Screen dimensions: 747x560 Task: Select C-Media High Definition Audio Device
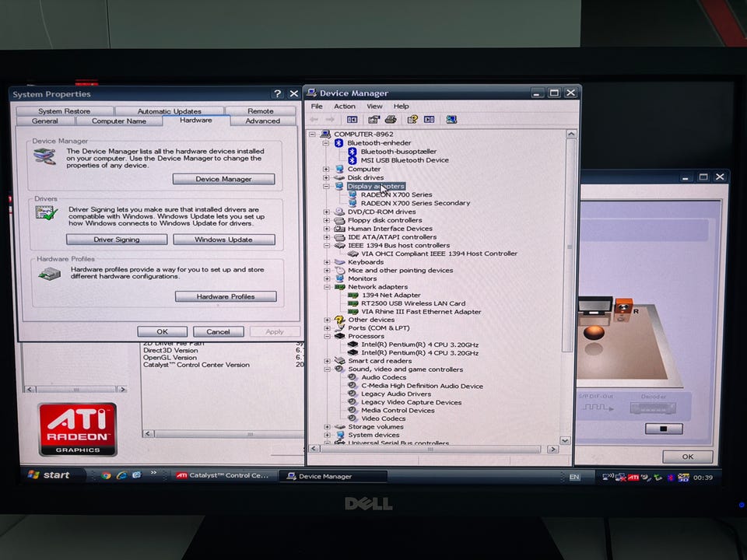[x=422, y=386]
